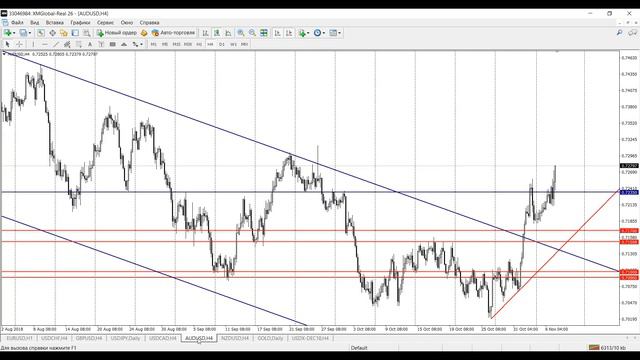
Task: Open the Templates icon
Action: pos(333,33)
